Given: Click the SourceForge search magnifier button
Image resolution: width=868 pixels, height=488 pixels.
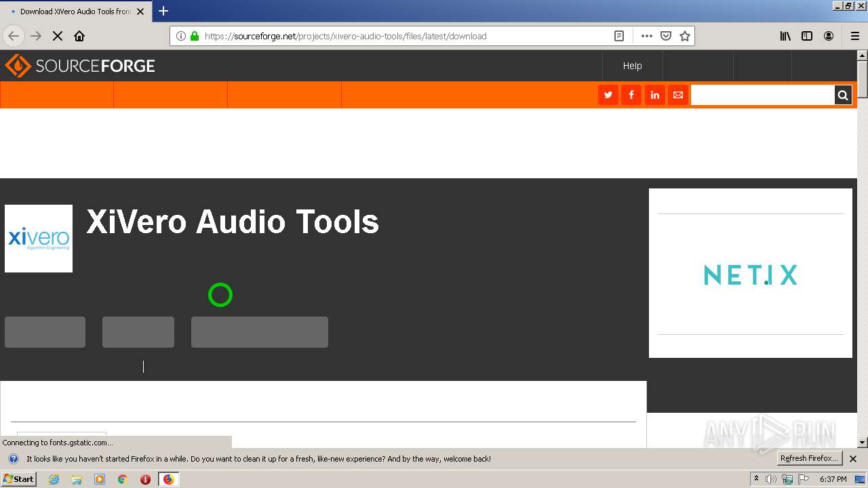Looking at the screenshot, I should click(843, 95).
